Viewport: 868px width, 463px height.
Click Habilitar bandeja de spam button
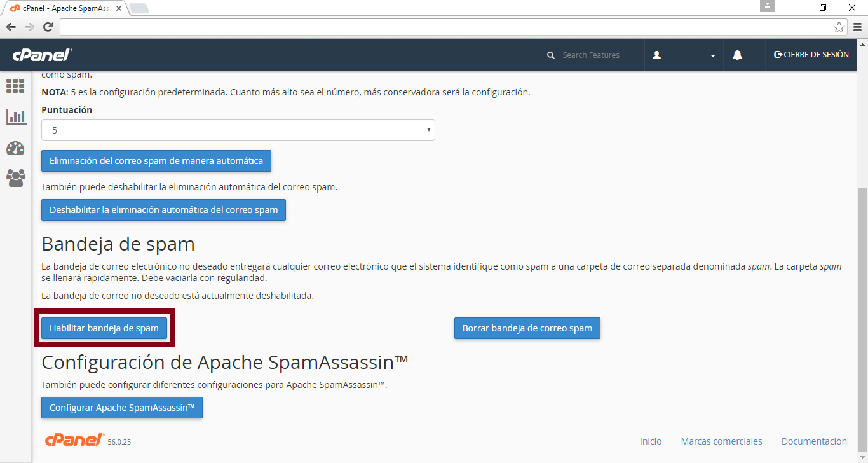104,328
